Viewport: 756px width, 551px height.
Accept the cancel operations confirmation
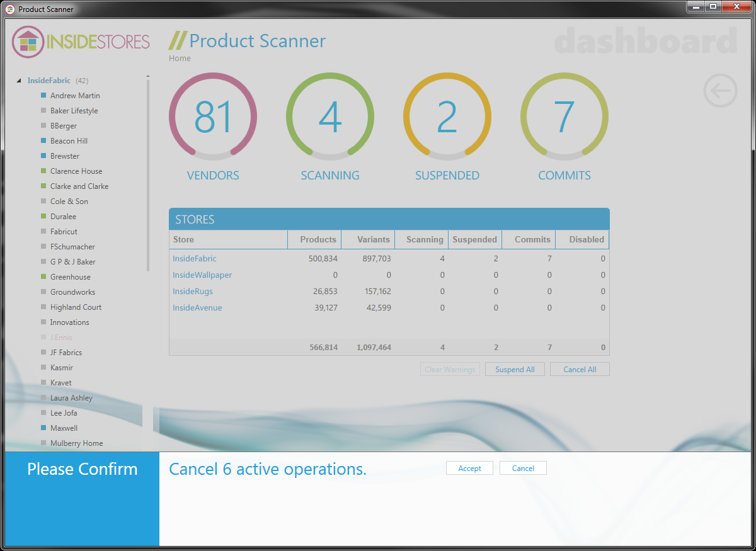point(469,469)
